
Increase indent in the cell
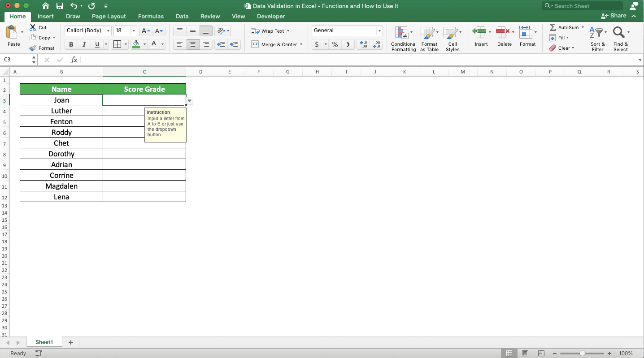234,44
